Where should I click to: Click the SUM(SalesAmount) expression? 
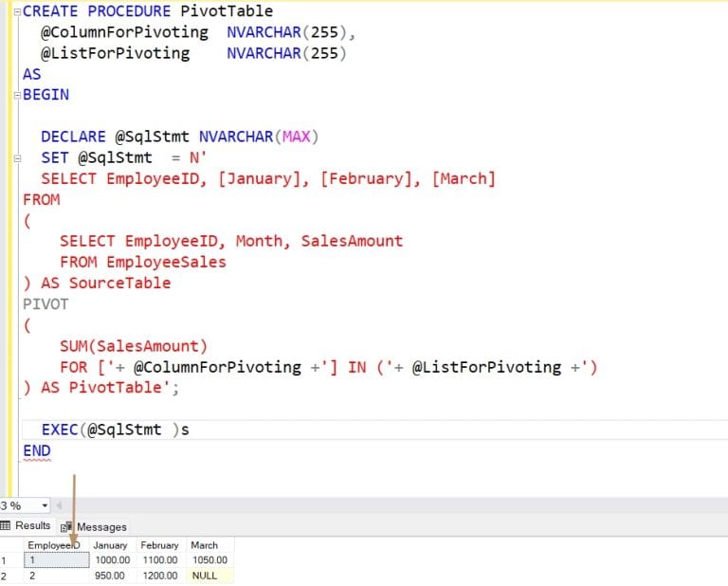pyautogui.click(x=134, y=346)
